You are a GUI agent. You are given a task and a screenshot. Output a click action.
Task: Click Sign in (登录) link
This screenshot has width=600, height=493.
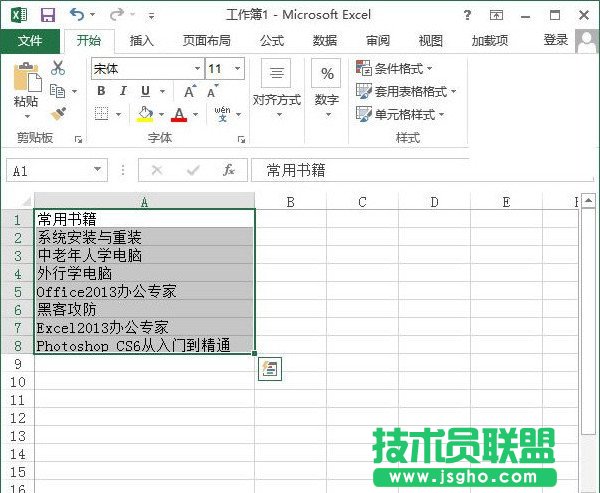(x=556, y=40)
